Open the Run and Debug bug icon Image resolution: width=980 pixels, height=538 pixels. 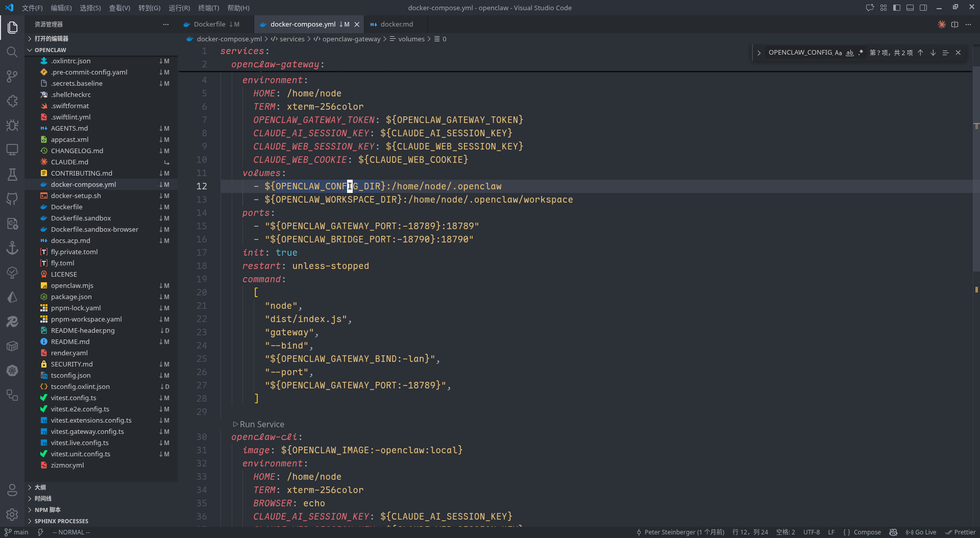point(12,125)
